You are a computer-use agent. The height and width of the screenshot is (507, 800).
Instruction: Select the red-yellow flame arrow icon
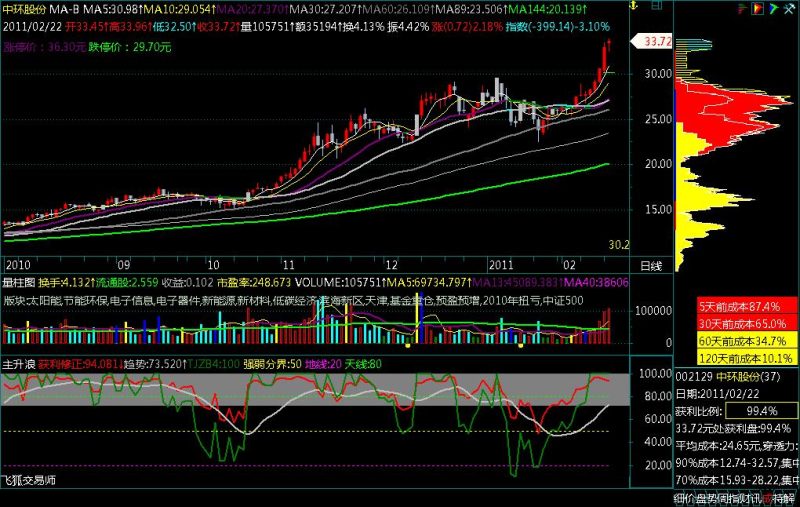pos(758,8)
